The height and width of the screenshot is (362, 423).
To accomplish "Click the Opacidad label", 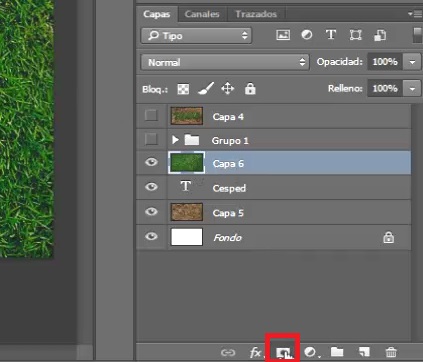I will (339, 62).
